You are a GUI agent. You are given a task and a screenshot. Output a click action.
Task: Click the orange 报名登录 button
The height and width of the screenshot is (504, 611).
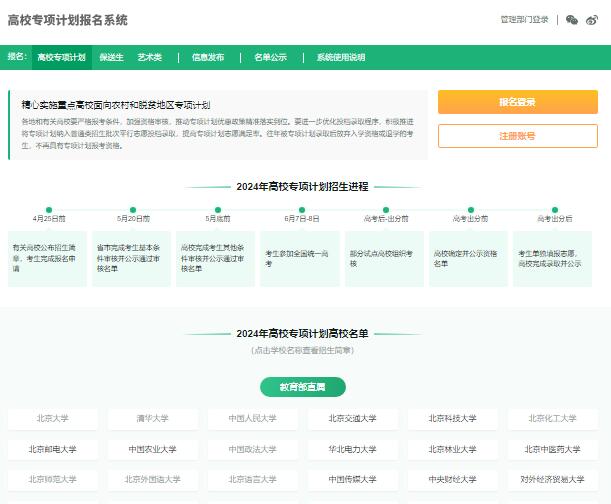(517, 102)
